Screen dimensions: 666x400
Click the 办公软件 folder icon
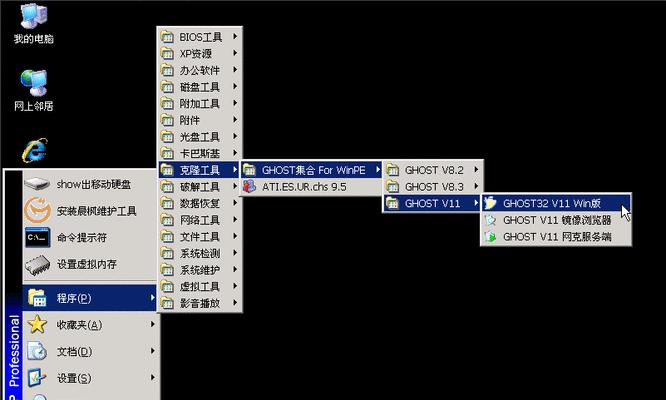[x=167, y=70]
